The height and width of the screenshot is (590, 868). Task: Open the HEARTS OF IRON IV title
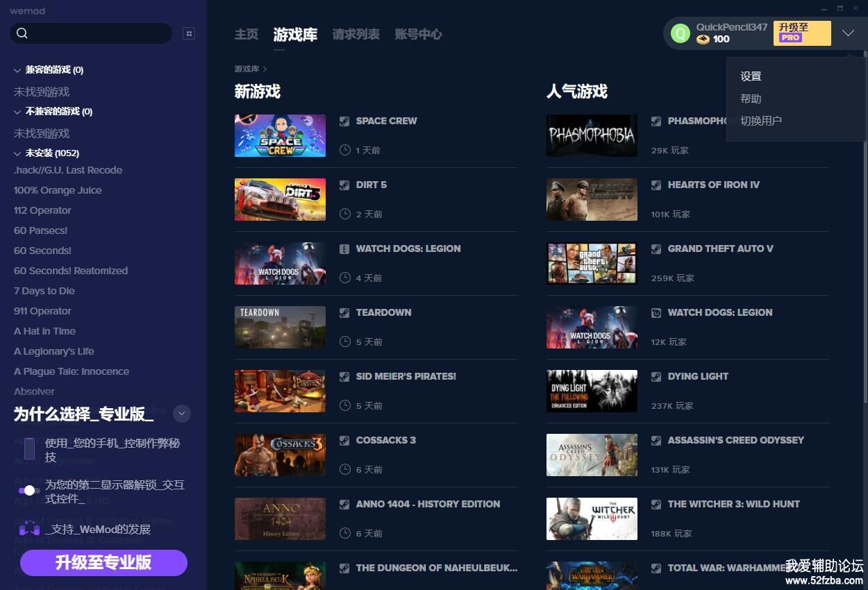pos(714,185)
